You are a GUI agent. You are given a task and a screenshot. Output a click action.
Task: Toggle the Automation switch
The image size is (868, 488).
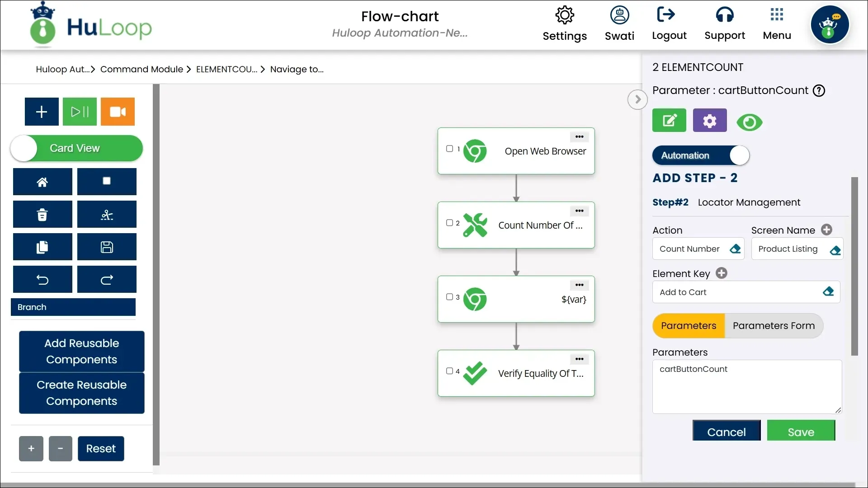click(701, 155)
